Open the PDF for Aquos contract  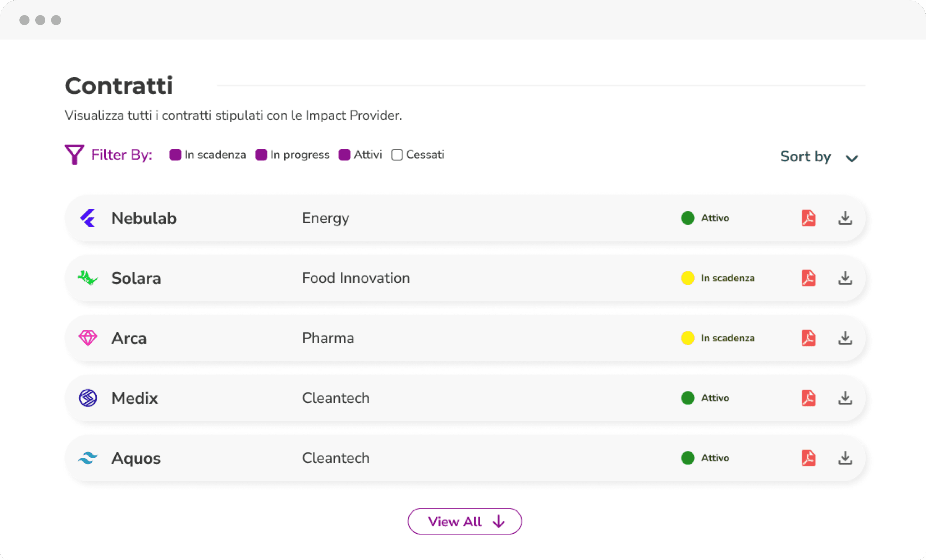coord(808,458)
